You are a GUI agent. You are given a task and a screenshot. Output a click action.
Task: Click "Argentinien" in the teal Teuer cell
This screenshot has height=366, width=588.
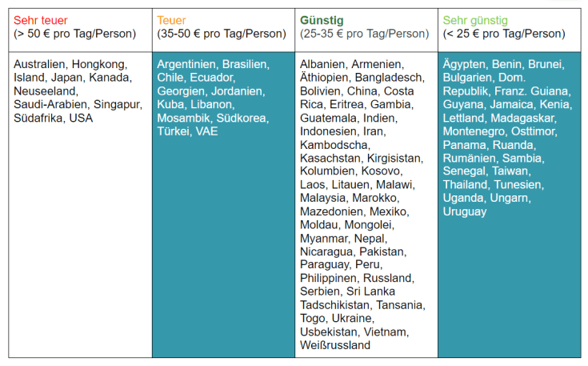pyautogui.click(x=186, y=64)
